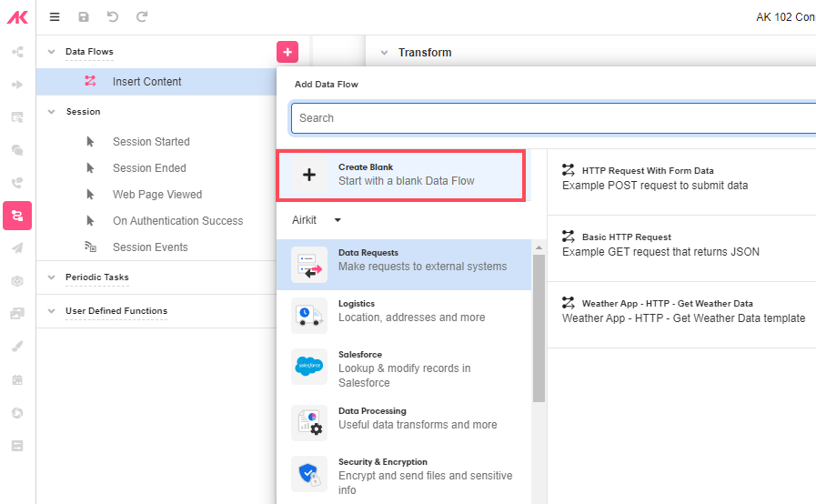Pick Basic HTTP Request template
The width and height of the screenshot is (816, 504).
(x=681, y=249)
